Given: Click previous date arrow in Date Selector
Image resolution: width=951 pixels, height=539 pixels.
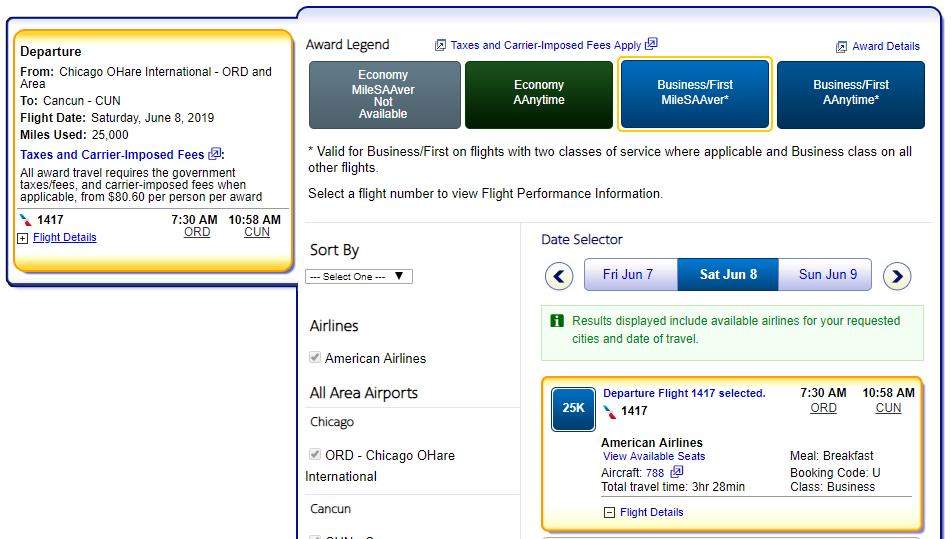Looking at the screenshot, I should point(559,276).
